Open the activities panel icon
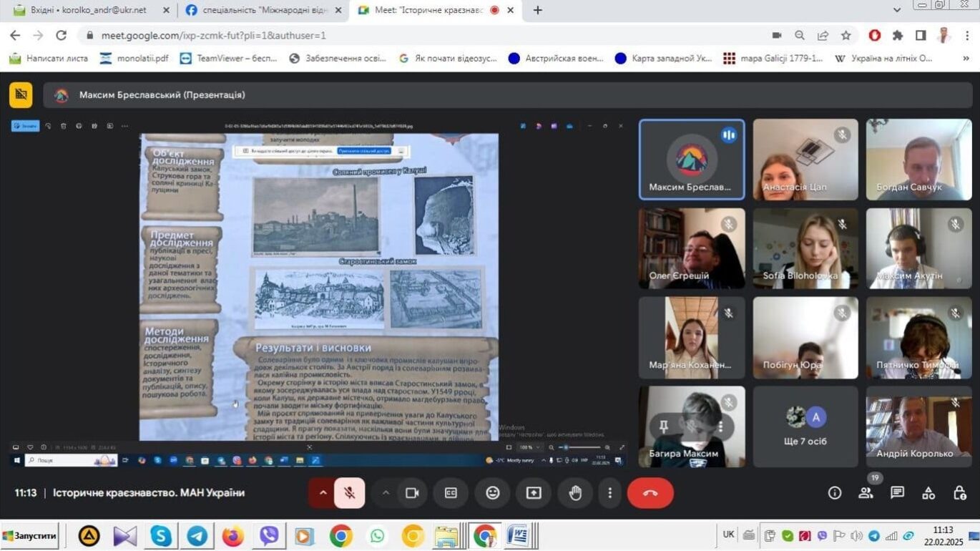Viewport: 980px width, 551px height. tap(928, 493)
